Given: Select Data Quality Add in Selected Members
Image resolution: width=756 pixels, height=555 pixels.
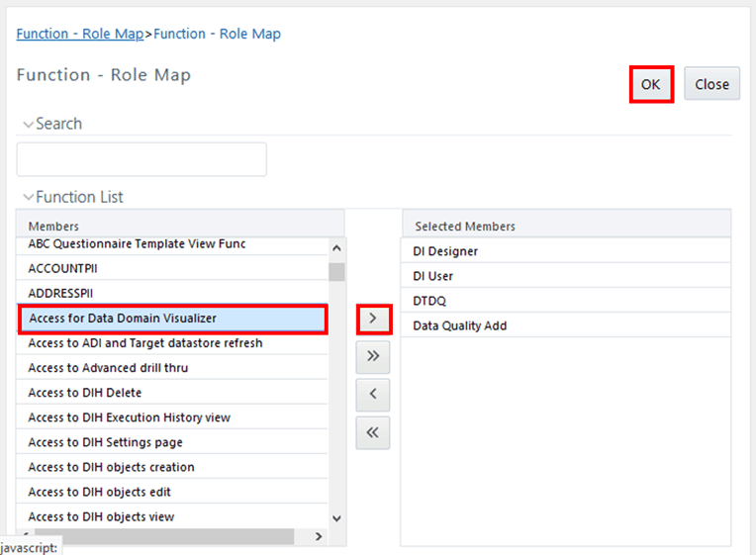Looking at the screenshot, I should [566, 325].
